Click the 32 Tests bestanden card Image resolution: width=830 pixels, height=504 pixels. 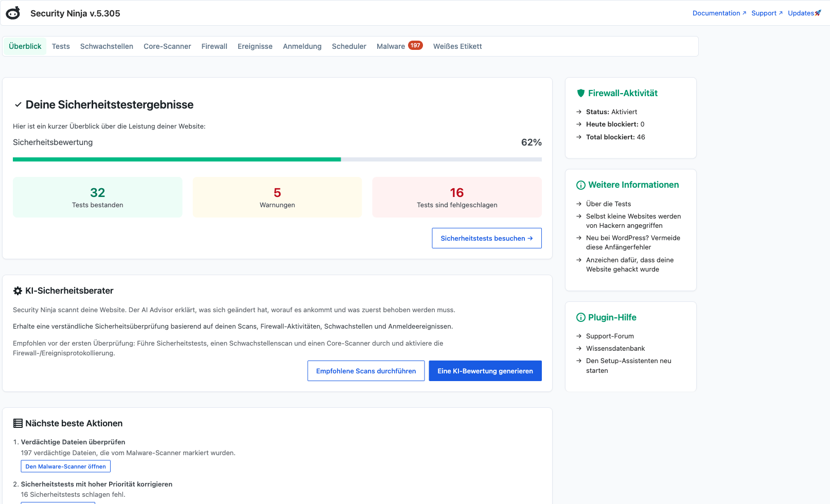(98, 197)
